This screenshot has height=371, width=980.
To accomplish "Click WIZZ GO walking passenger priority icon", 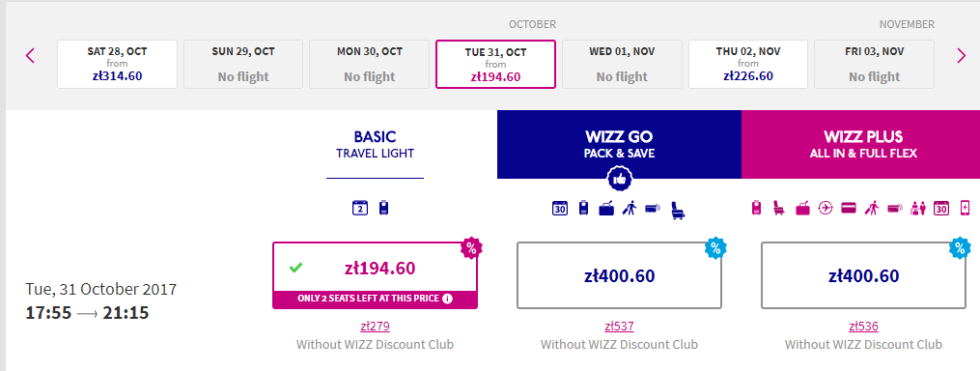I will tap(629, 209).
